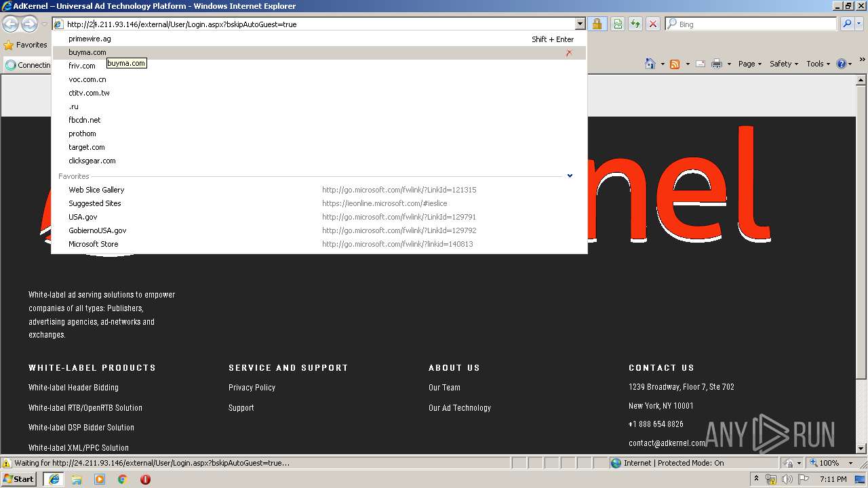Open Windows Explorer from the taskbar
Image resolution: width=868 pixels, height=488 pixels.
[x=77, y=479]
